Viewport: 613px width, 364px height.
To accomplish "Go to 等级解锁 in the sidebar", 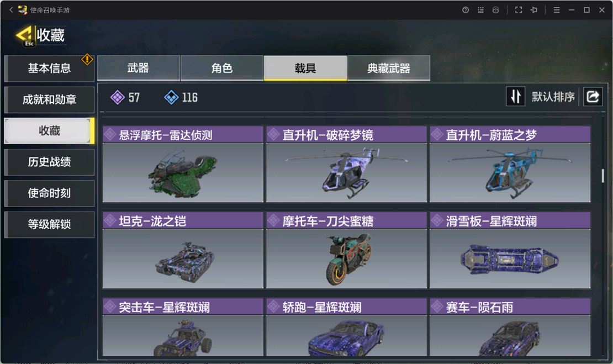I will pos(49,224).
